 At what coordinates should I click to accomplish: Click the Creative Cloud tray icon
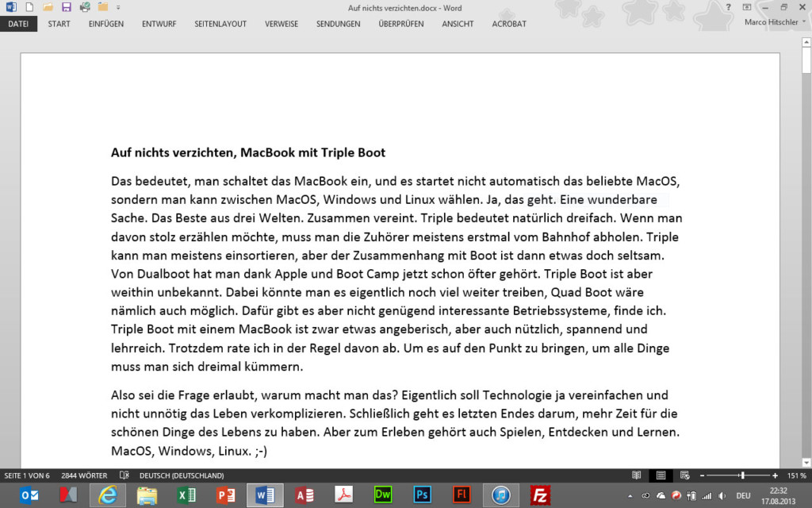pyautogui.click(x=645, y=496)
